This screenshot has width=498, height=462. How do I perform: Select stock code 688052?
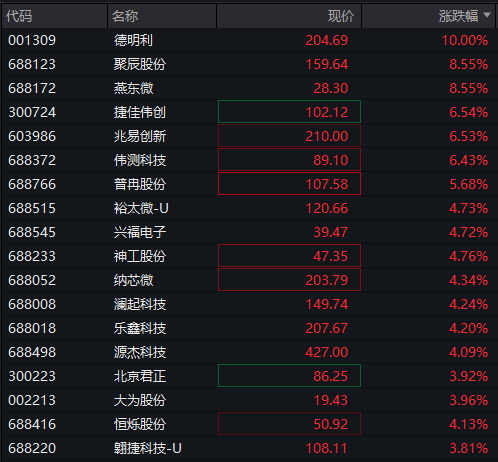[x=32, y=280]
